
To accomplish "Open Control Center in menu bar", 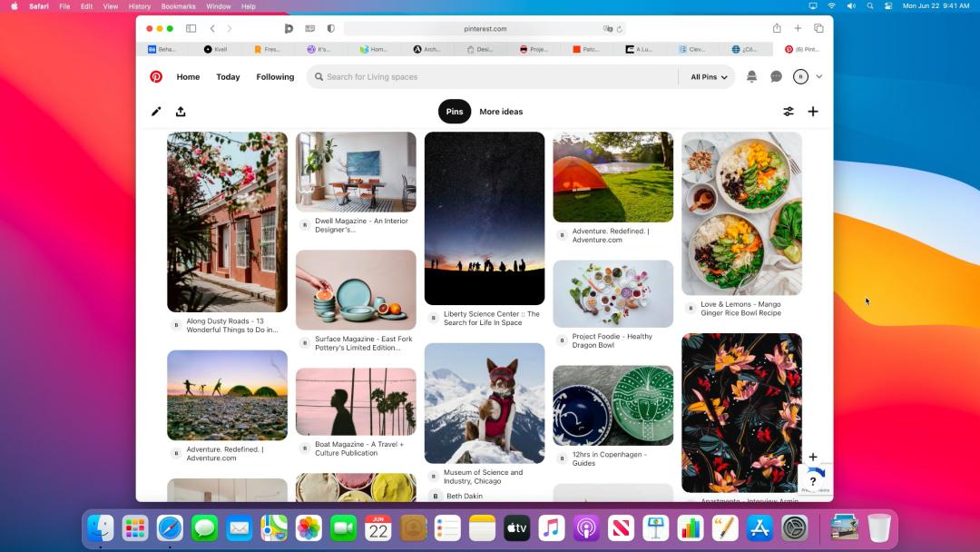I will pyautogui.click(x=888, y=6).
